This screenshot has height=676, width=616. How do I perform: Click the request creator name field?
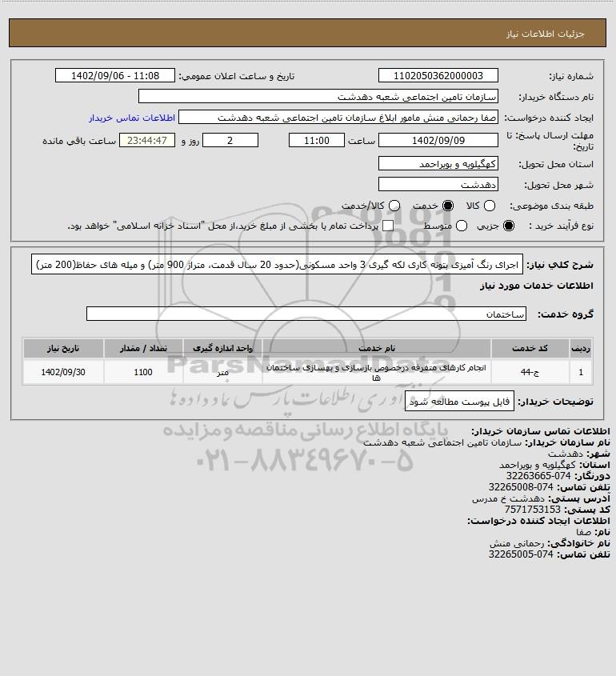(x=338, y=118)
